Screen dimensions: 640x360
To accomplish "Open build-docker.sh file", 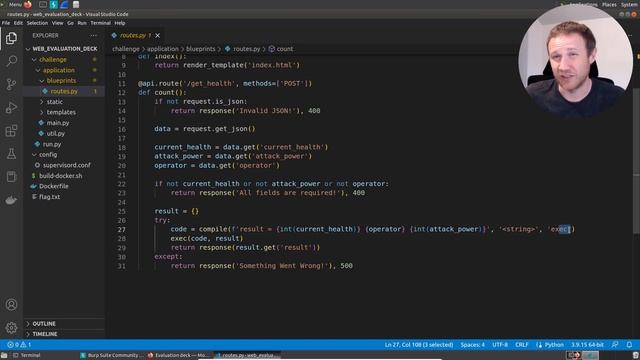I will coord(60,176).
